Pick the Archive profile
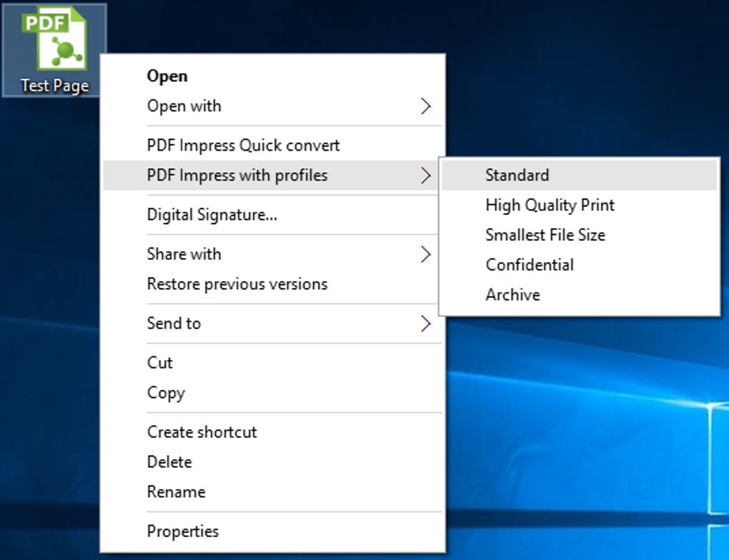The width and height of the screenshot is (729, 560). pyautogui.click(x=580, y=294)
